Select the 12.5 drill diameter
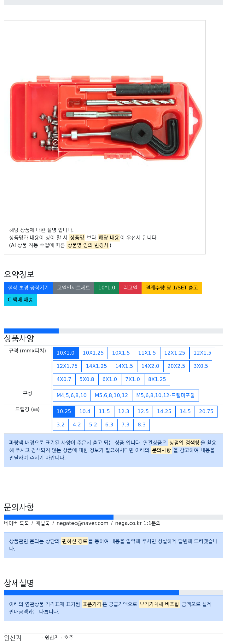This screenshot has height=644, width=227. tap(143, 412)
